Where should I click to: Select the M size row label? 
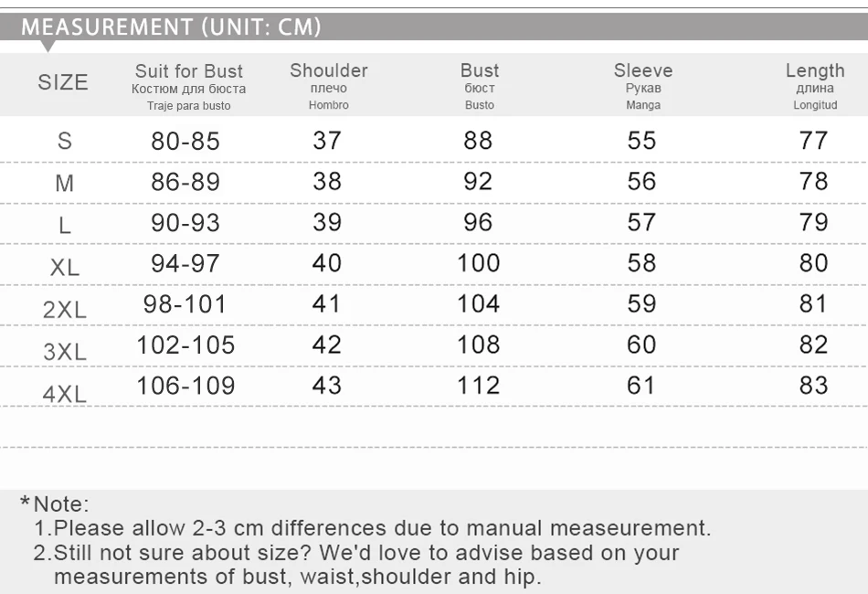click(x=64, y=184)
